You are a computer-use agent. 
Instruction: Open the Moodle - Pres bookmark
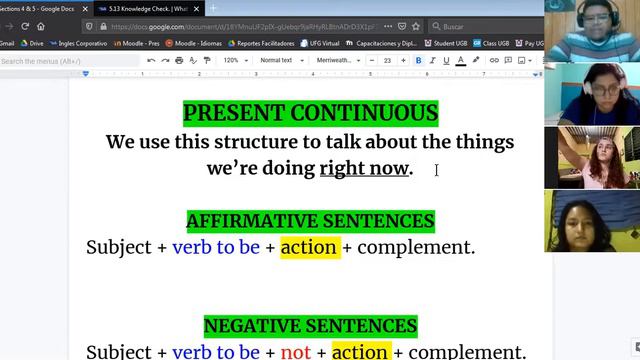click(137, 43)
